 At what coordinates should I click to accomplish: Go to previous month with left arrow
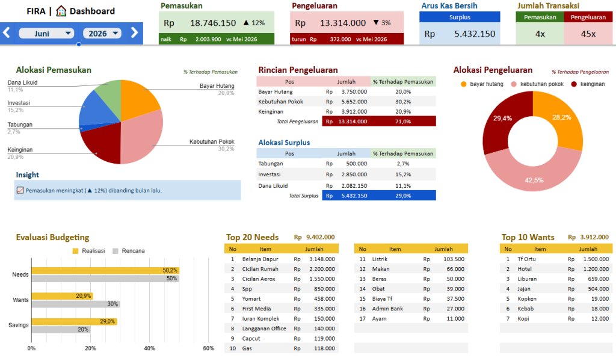[x=6, y=32]
